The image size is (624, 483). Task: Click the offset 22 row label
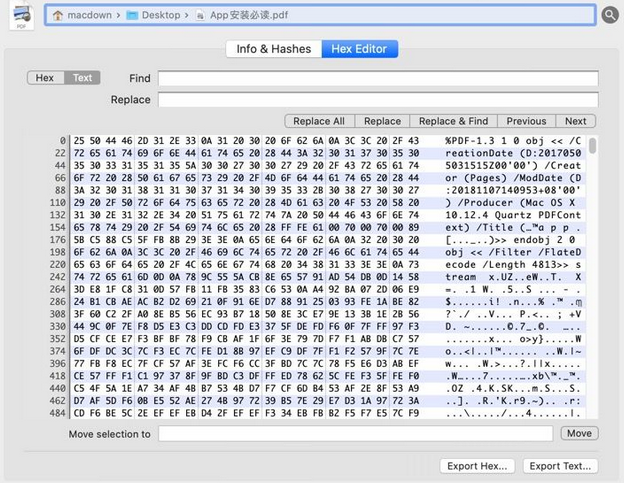point(60,153)
